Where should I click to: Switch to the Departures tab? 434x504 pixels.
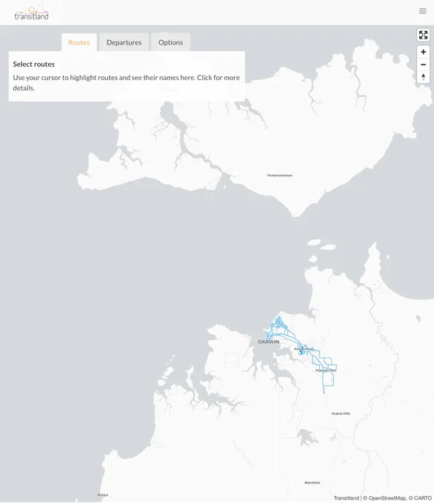tap(124, 42)
